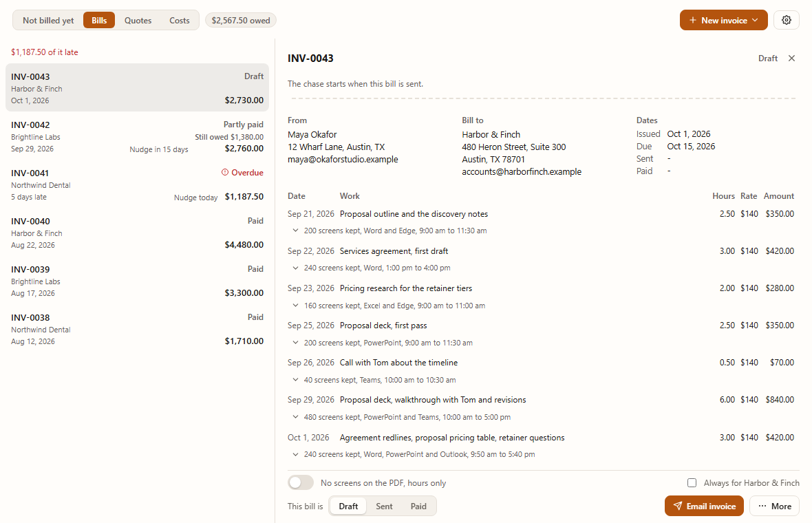Click the paper plane icon in Email invoice
The width and height of the screenshot is (812, 523).
point(677,506)
